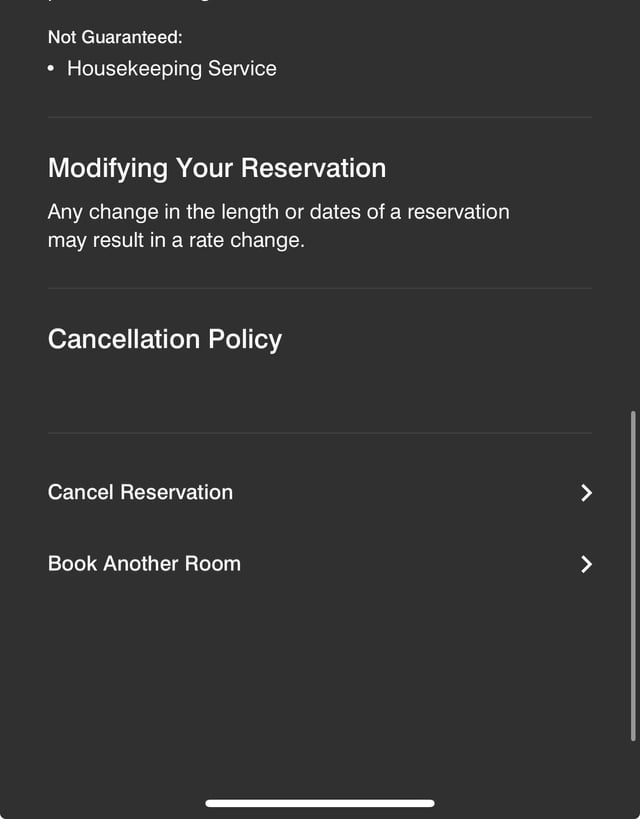Tap the Modifying Your Reservation heading

click(x=217, y=168)
